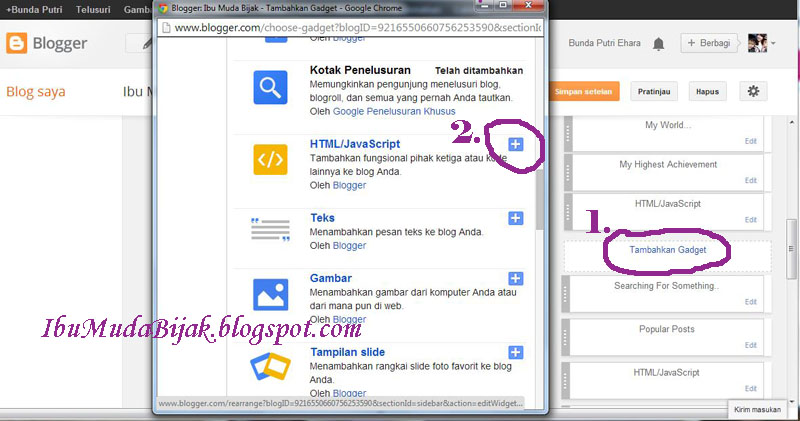Click the Kotak Penelusuran magnifier icon
The image size is (800, 421).
(x=270, y=87)
